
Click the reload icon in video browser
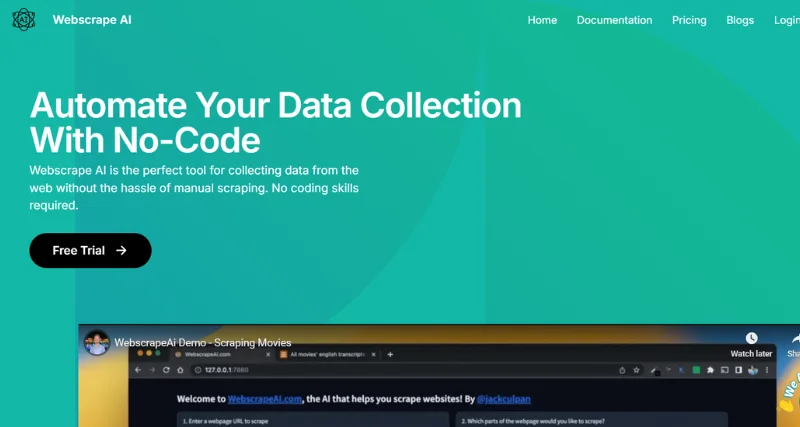[166, 370]
